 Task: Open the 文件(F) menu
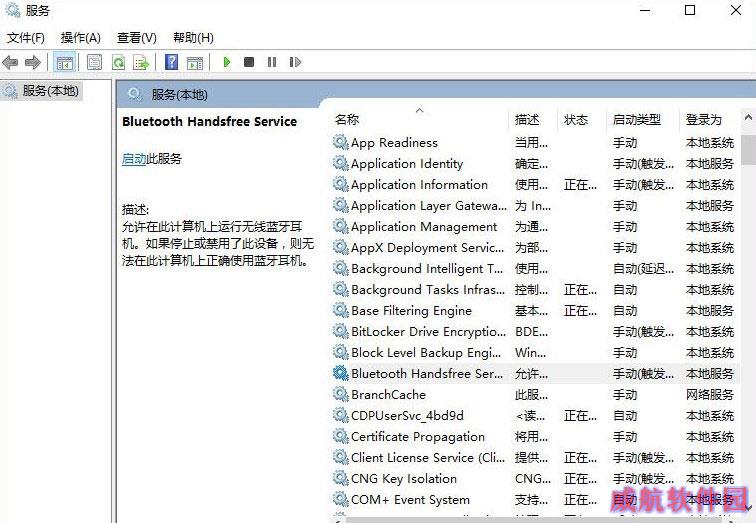pos(26,38)
